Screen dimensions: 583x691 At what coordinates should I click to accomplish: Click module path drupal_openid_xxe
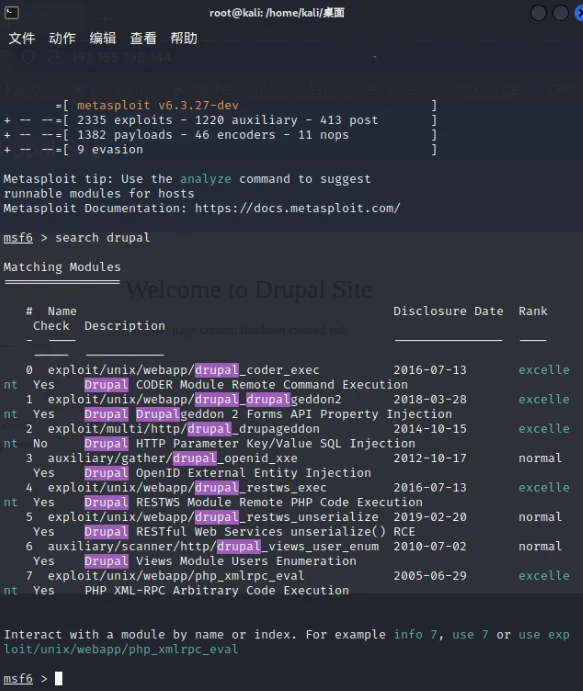pos(172,458)
